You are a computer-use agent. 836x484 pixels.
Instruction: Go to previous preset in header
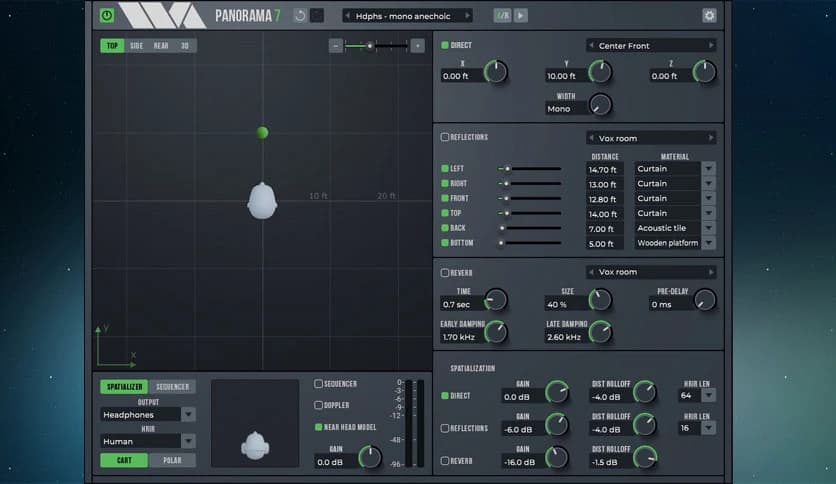coord(348,16)
